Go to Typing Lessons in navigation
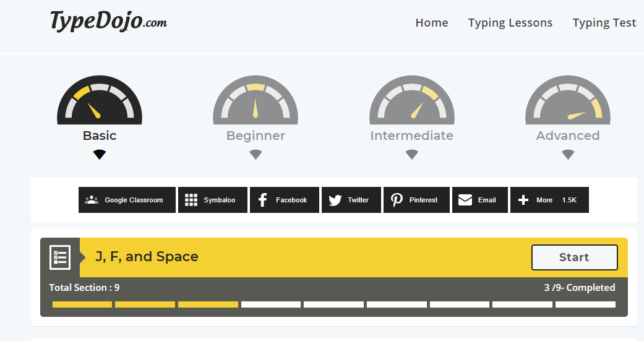The width and height of the screenshot is (644, 341). point(510,23)
